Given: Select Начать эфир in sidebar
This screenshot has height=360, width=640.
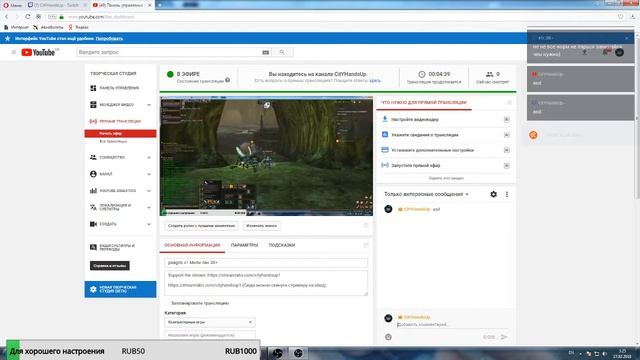Looking at the screenshot, I should coord(120,133).
